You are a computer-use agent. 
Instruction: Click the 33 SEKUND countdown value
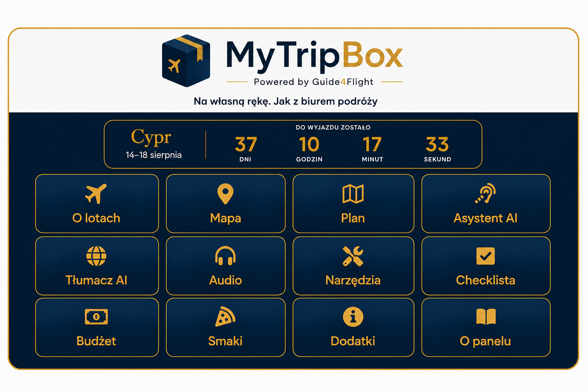point(438,149)
